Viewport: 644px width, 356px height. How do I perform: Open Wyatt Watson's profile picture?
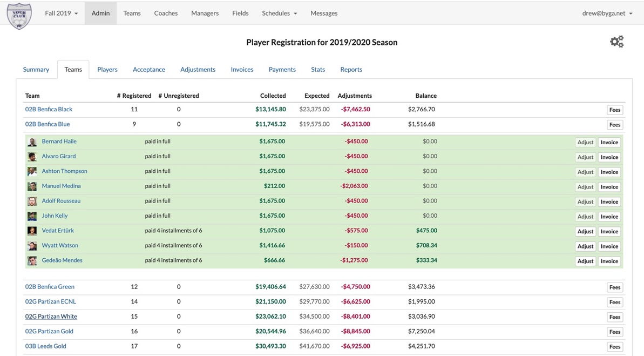pos(32,245)
